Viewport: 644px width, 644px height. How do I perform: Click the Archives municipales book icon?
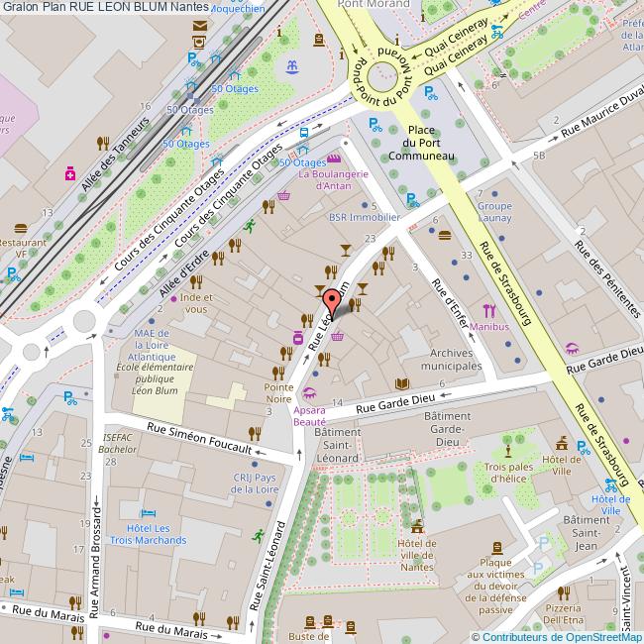401,383
